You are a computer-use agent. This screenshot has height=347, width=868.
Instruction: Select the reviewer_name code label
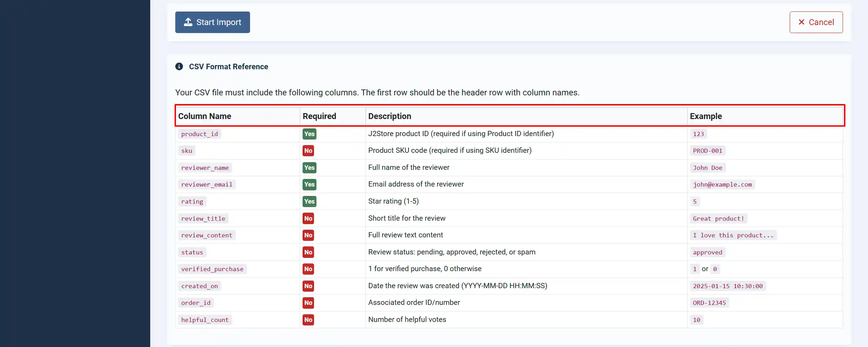point(205,168)
